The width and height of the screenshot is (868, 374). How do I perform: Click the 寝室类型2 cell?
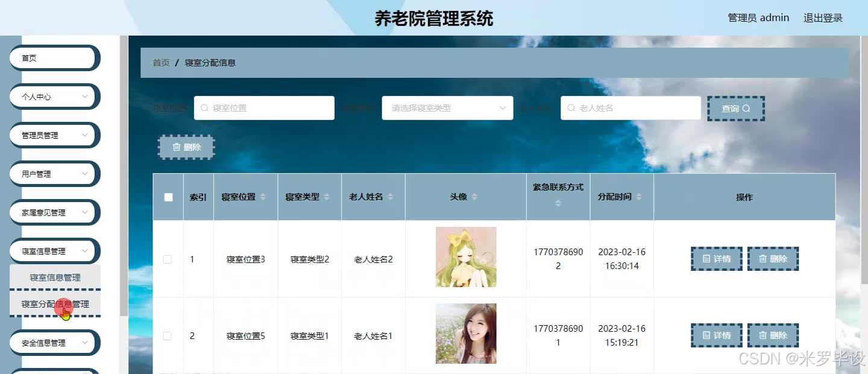[310, 259]
